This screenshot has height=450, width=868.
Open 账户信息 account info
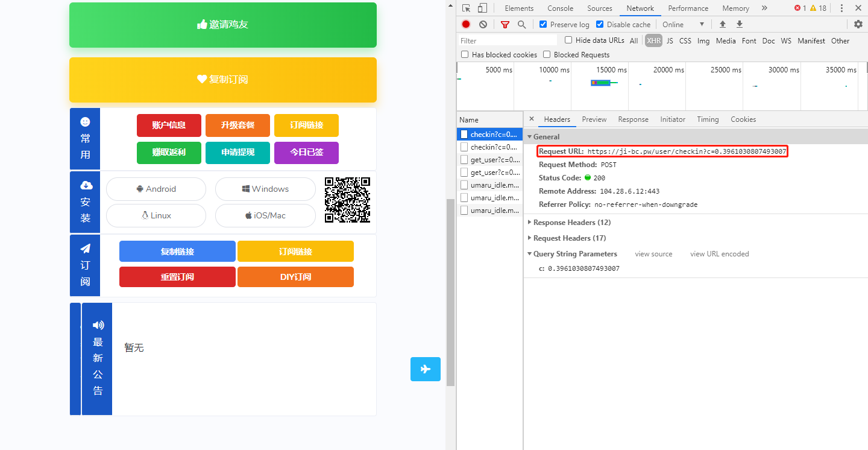point(169,125)
